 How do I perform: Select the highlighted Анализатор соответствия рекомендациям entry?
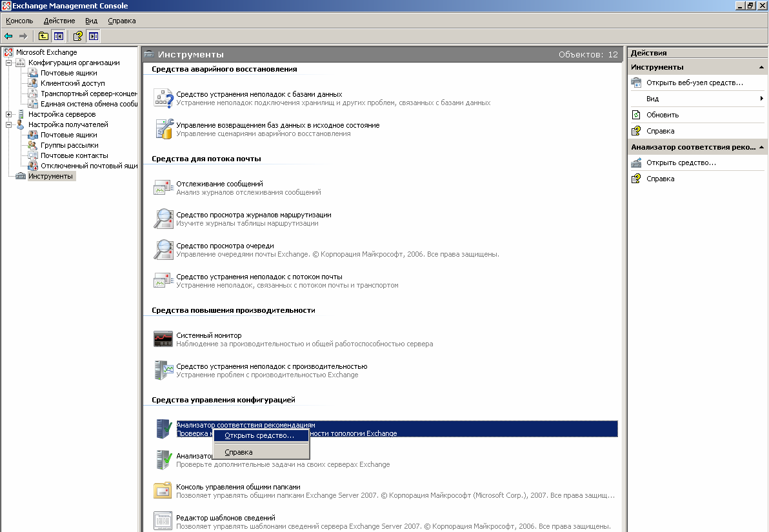(397, 429)
